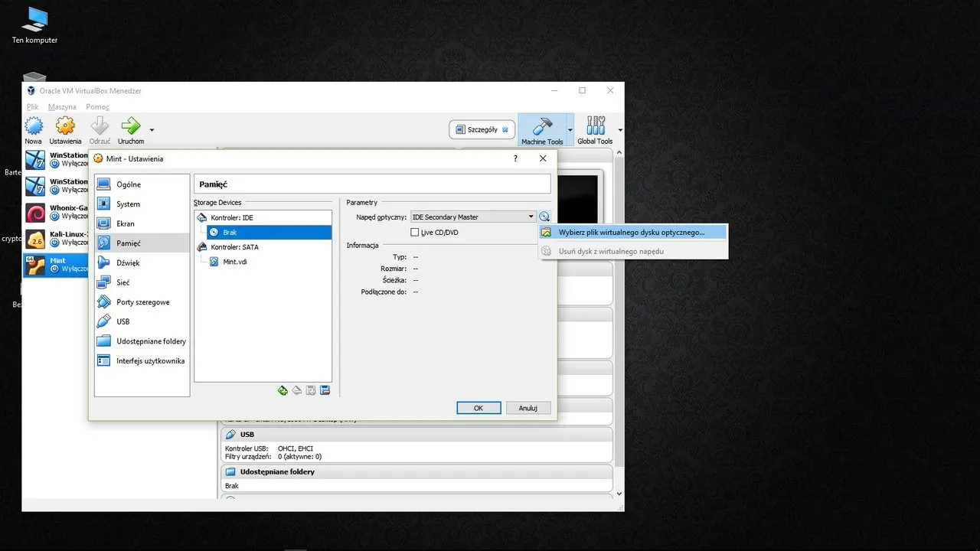This screenshot has height=551, width=980.
Task: Select Kali-Linux virtual machine
Action: click(x=57, y=238)
